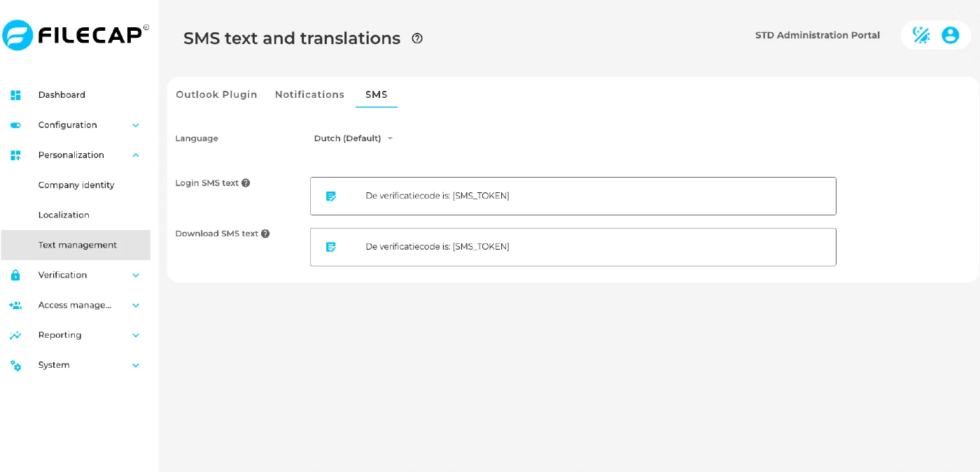
Task: Click the Login SMS text label
Action: coord(207,183)
